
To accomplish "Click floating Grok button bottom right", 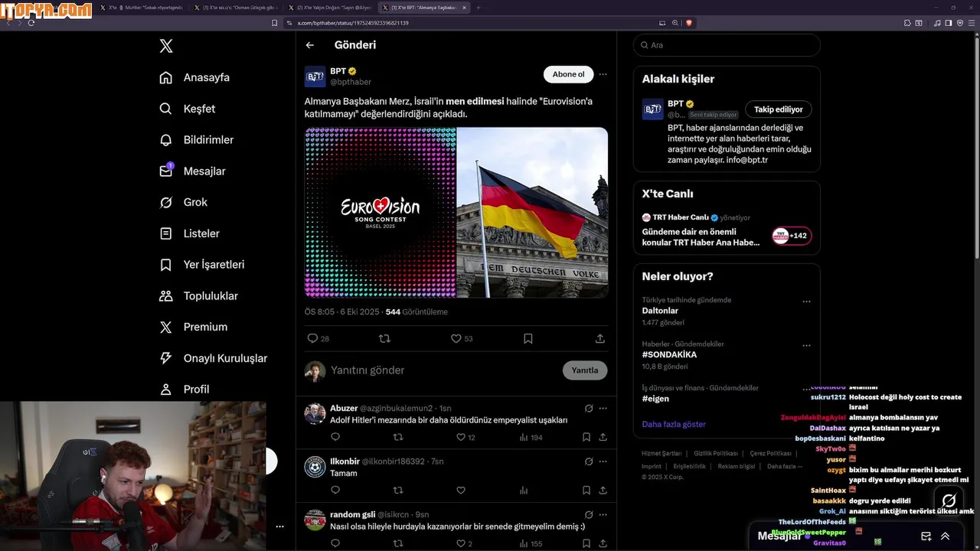I will click(949, 501).
